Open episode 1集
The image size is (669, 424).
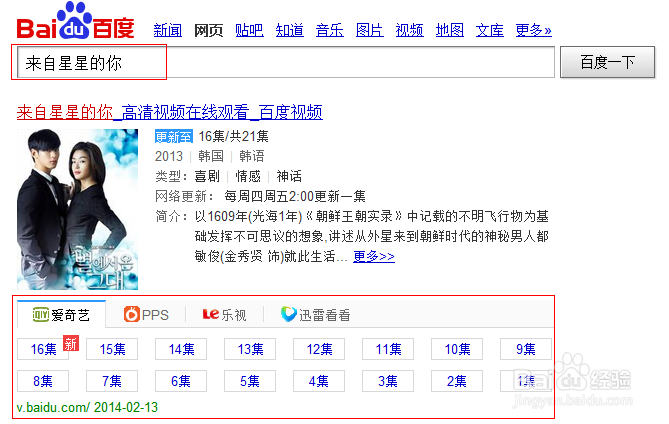[x=526, y=381]
